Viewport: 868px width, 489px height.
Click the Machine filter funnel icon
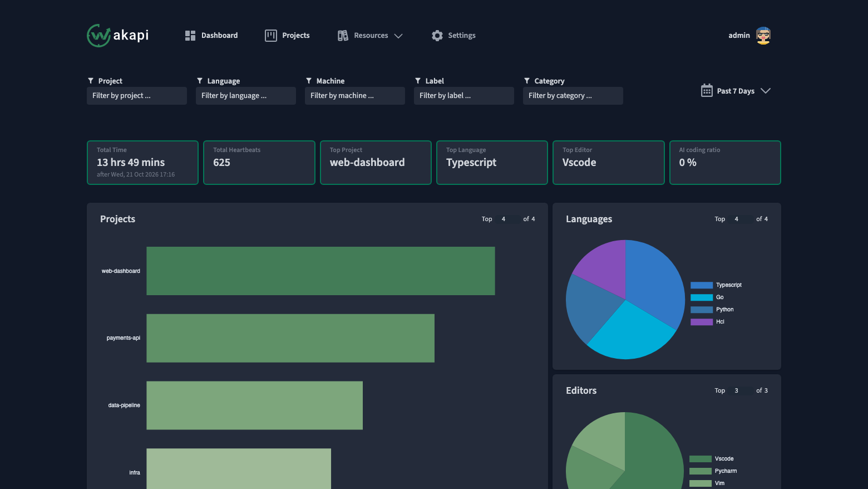pyautogui.click(x=309, y=81)
